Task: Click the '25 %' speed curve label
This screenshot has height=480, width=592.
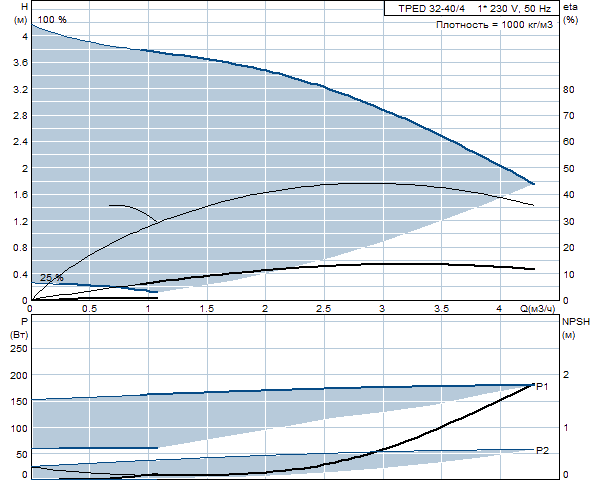Action: point(52,278)
